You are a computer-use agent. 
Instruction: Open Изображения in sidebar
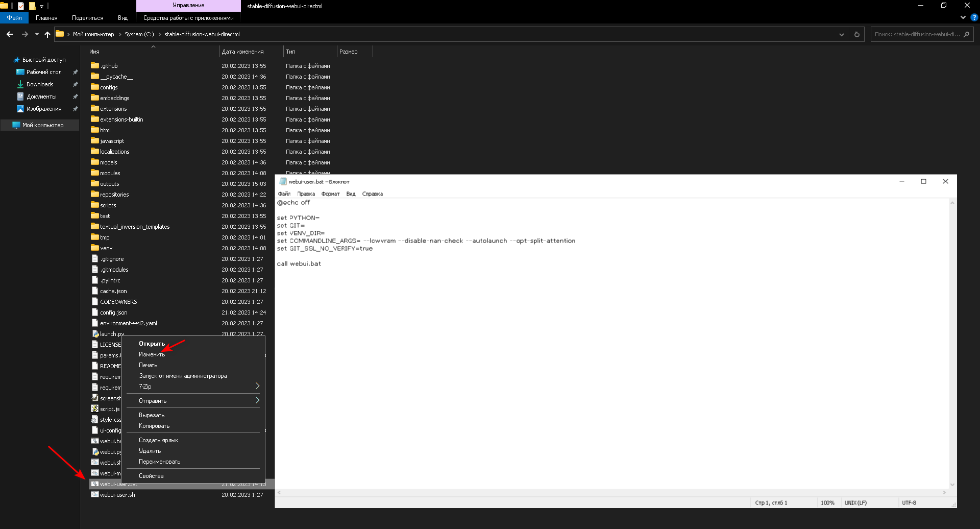[x=44, y=109]
